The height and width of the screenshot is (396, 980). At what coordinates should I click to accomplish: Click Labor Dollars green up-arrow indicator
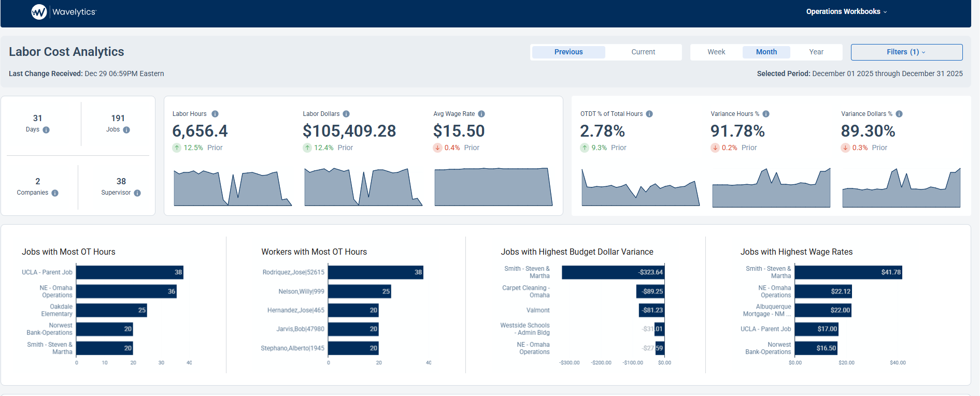pos(307,148)
